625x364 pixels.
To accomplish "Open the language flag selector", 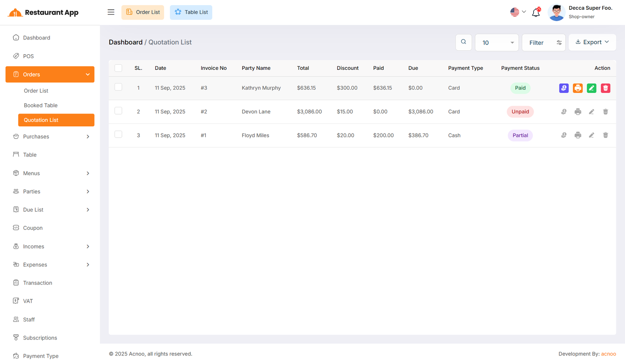I will coord(518,12).
